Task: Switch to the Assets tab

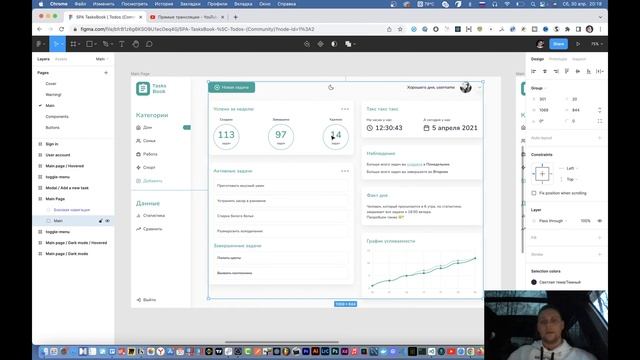Action: click(61, 59)
